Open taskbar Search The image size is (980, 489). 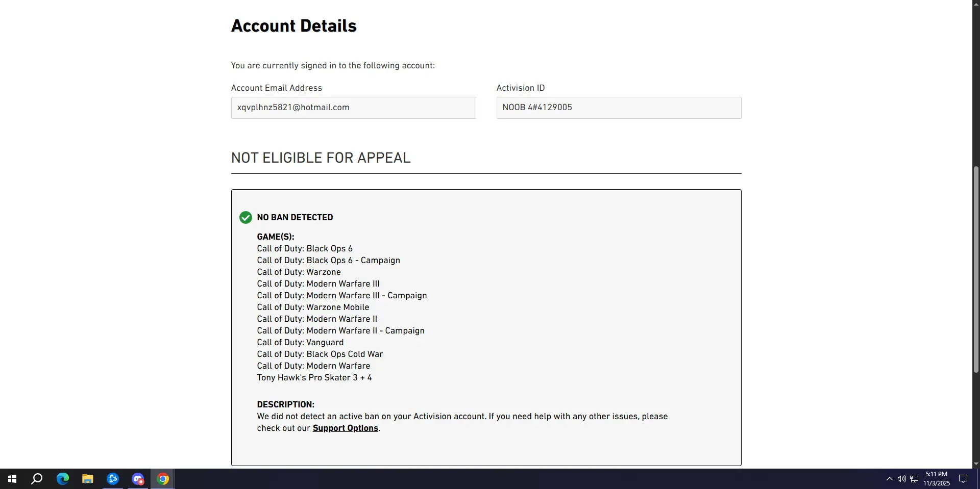37,479
